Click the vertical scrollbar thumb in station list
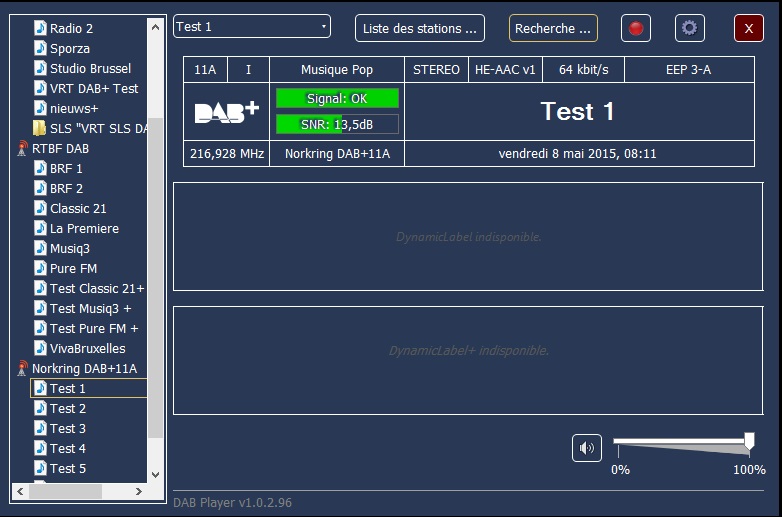The height and width of the screenshot is (517, 782). click(156, 278)
